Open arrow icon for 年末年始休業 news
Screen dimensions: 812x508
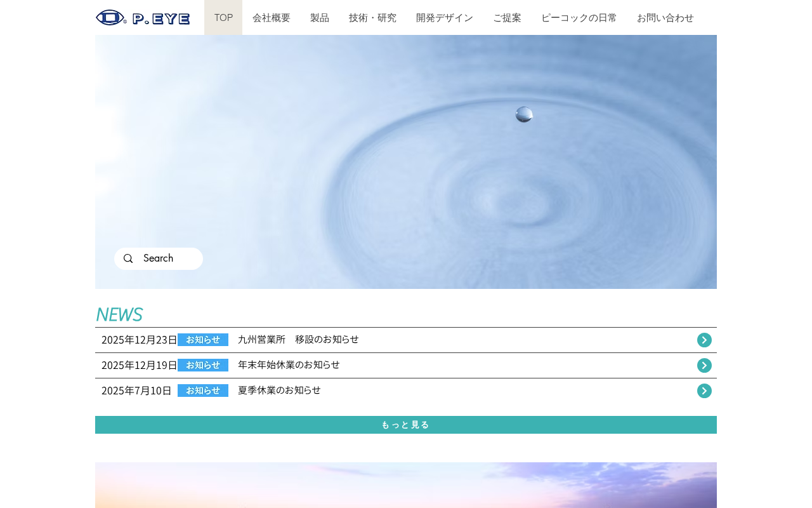704,365
